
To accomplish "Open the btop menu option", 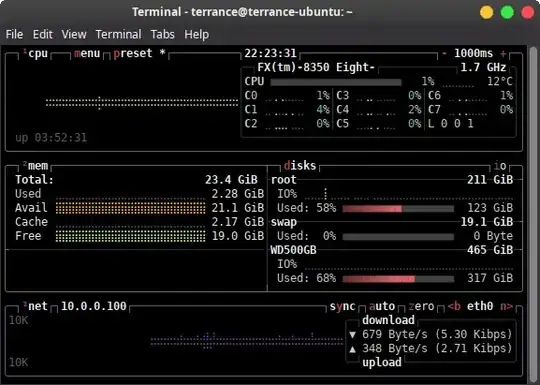I will [87, 54].
